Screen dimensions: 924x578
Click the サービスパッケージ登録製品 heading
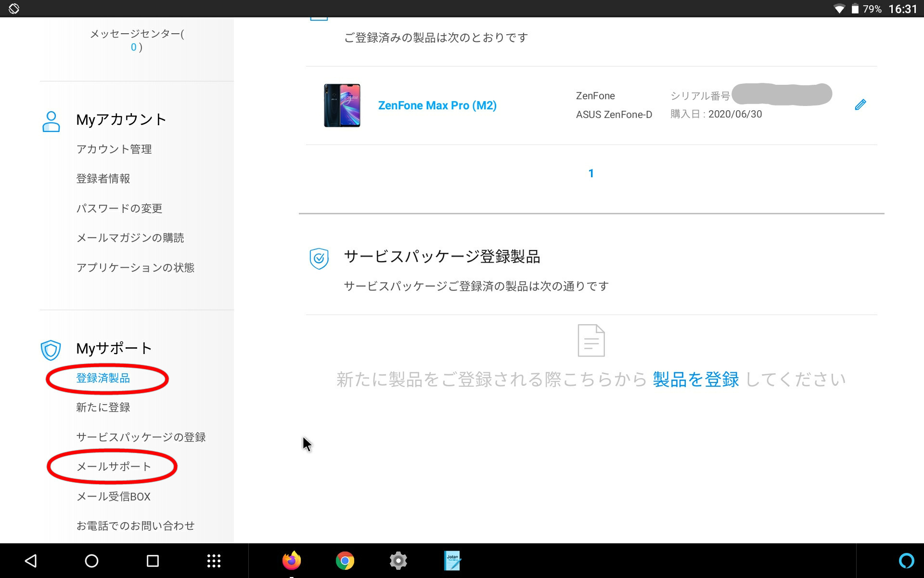pos(442,257)
